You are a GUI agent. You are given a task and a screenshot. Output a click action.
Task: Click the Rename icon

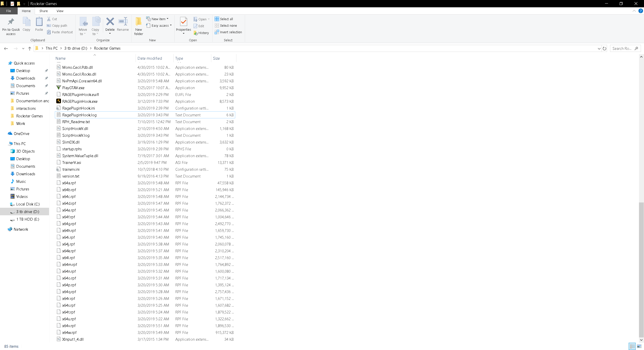(123, 22)
